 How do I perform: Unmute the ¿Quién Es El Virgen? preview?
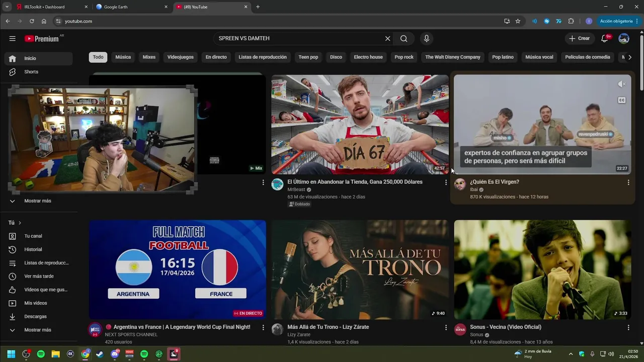622,84
